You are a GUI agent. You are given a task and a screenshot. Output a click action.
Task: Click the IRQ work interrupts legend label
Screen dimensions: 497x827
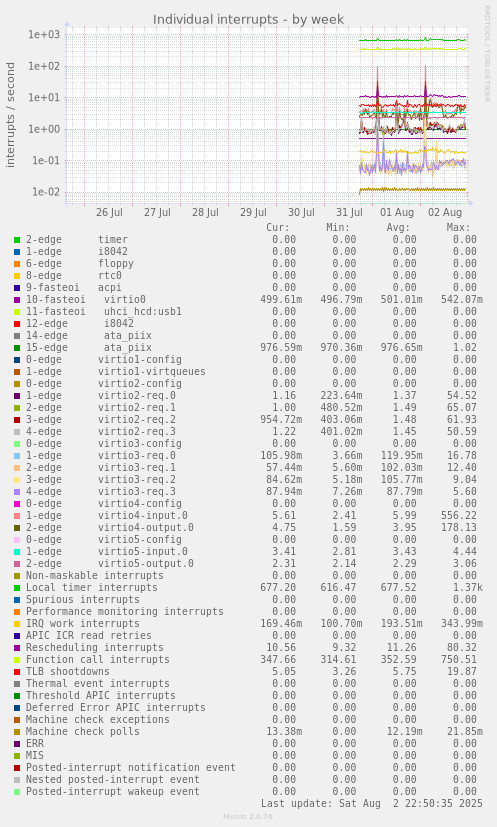click(x=83, y=624)
